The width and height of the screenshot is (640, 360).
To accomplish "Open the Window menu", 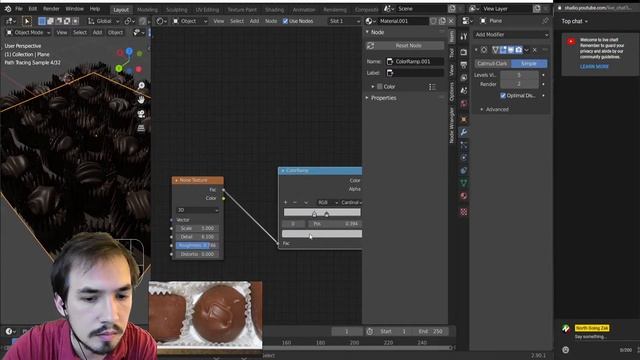I will point(74,9).
